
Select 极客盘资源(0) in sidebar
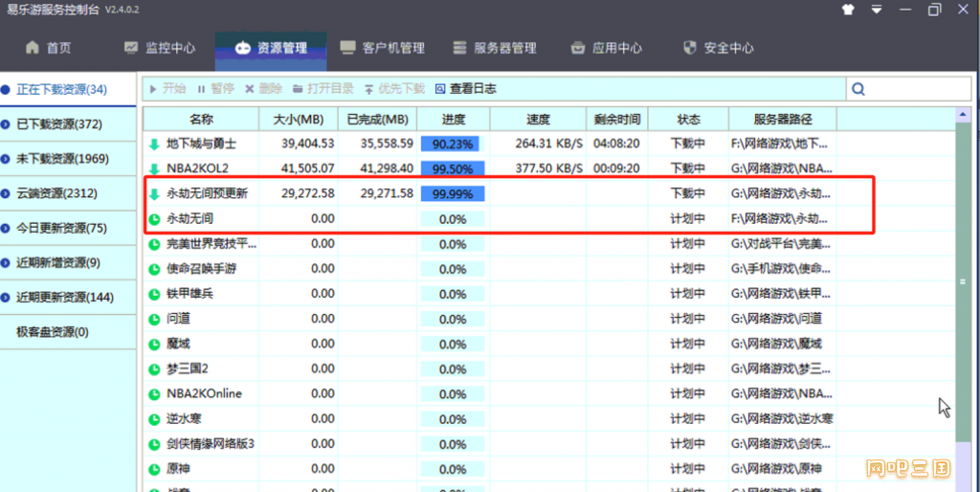[68, 332]
